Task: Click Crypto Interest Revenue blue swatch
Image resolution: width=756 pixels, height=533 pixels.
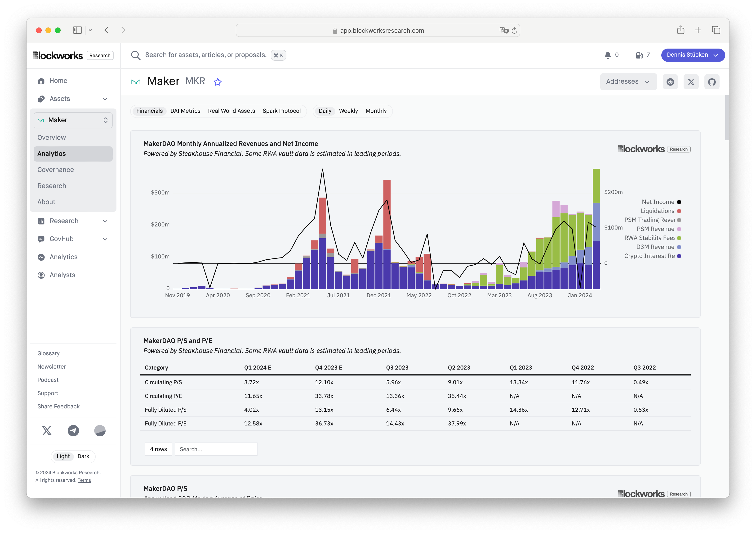Action: point(679,256)
